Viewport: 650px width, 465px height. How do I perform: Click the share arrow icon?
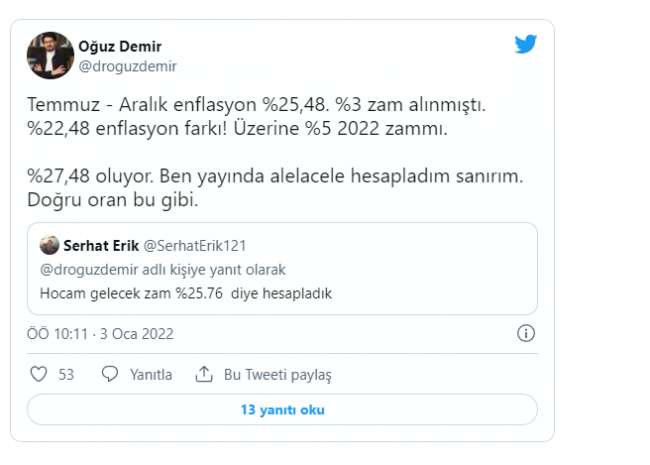(204, 374)
